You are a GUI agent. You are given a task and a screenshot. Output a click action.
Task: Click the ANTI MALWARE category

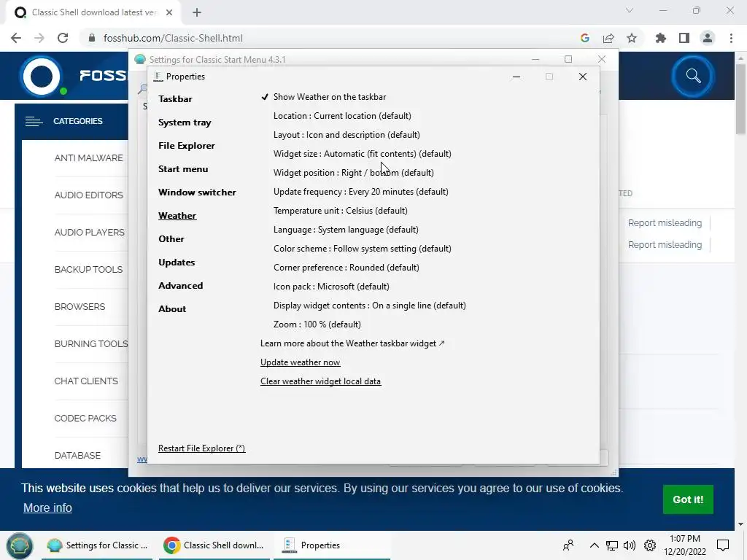pyautogui.click(x=88, y=158)
